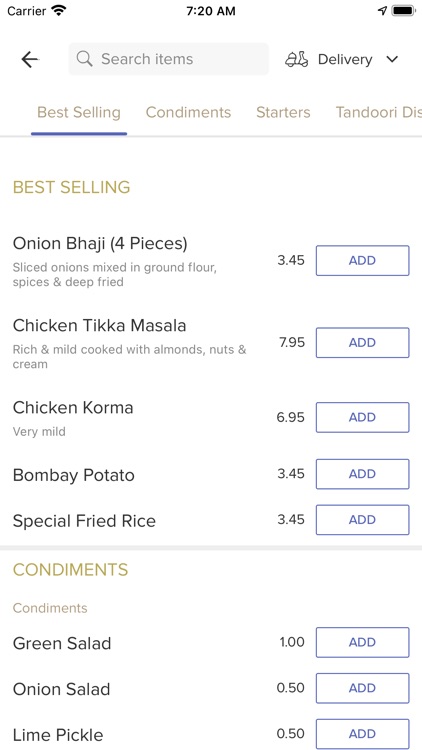Open the Delivery order type selector

(342, 59)
